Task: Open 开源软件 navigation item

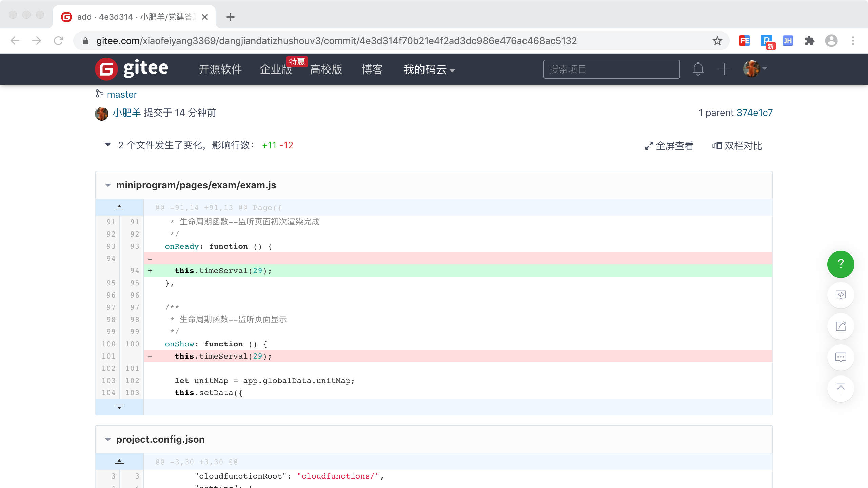Action: point(220,69)
